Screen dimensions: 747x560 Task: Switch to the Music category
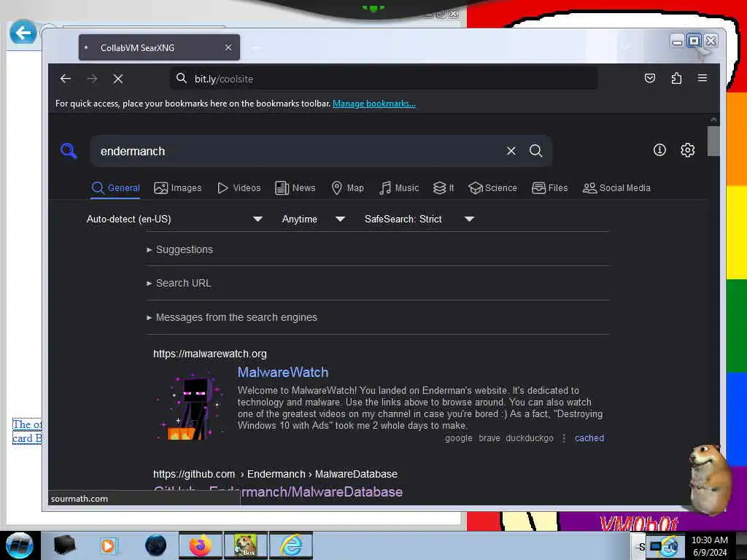pos(399,188)
